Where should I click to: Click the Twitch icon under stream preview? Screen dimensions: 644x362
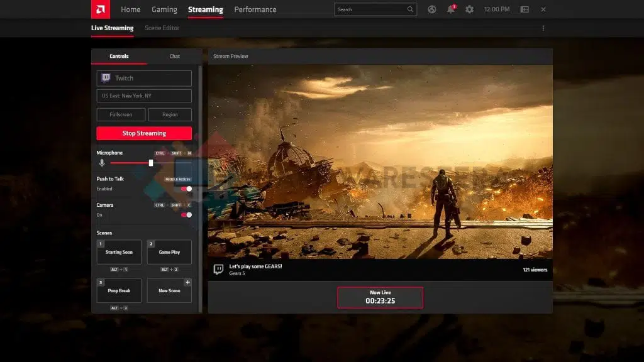pyautogui.click(x=218, y=269)
